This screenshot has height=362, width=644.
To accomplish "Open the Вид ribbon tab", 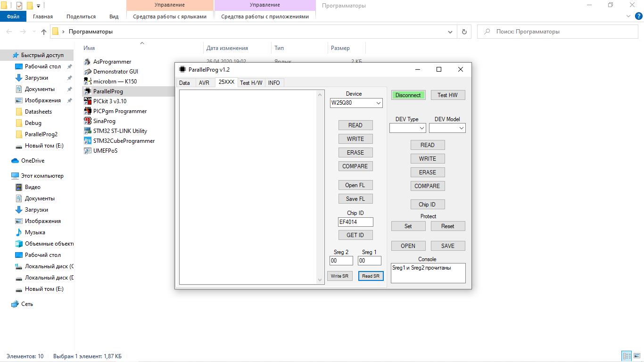I will [x=114, y=16].
